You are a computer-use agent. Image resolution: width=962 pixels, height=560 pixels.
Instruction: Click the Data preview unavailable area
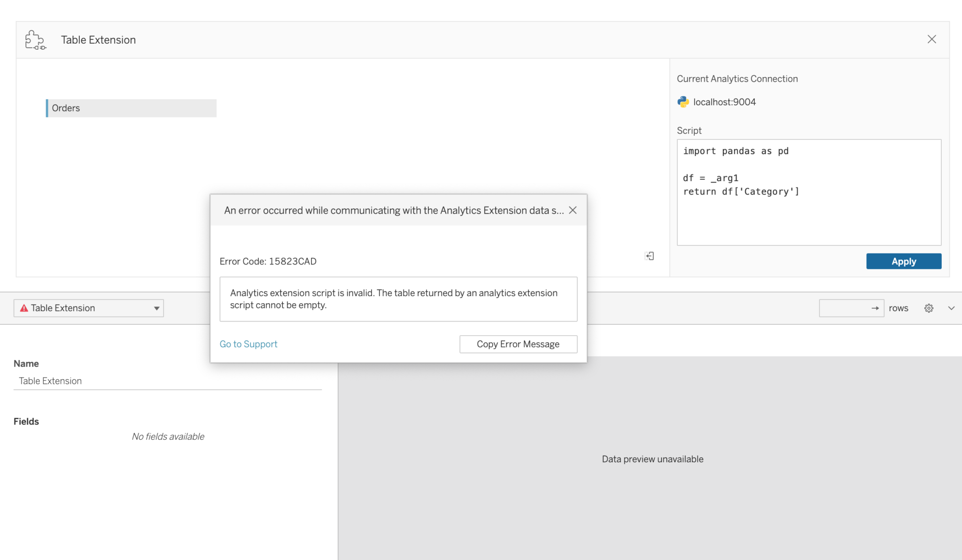pyautogui.click(x=652, y=459)
